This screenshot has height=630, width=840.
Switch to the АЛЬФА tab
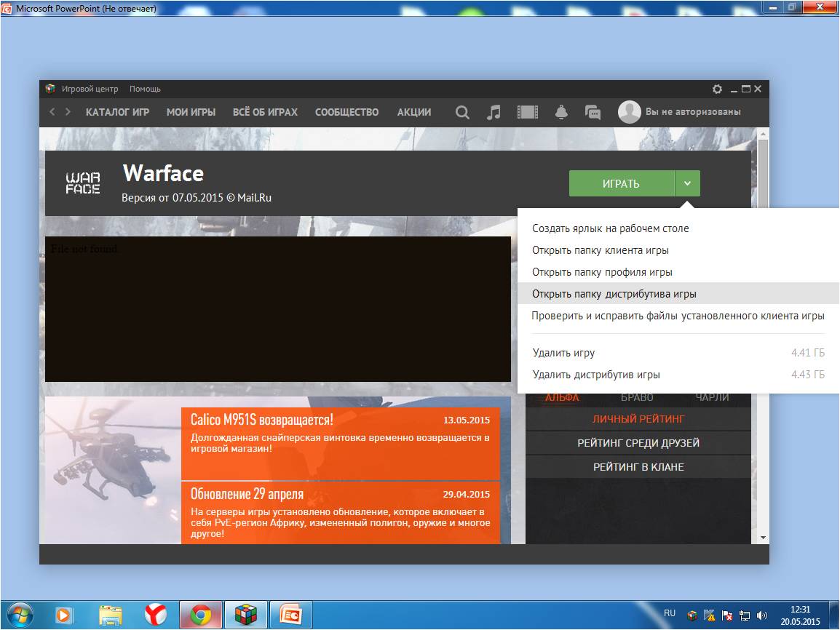(x=562, y=398)
